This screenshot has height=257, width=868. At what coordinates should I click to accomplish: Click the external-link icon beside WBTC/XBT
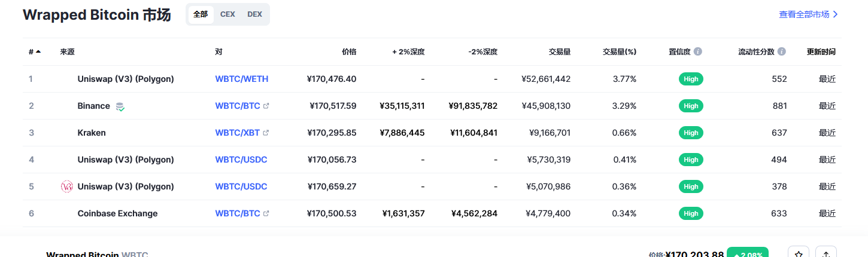(266, 133)
